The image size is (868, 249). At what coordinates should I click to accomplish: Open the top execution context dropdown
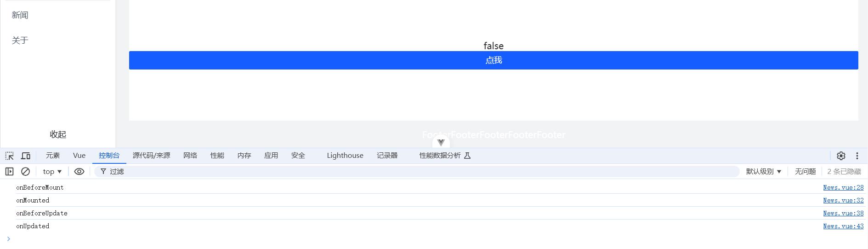[52, 171]
